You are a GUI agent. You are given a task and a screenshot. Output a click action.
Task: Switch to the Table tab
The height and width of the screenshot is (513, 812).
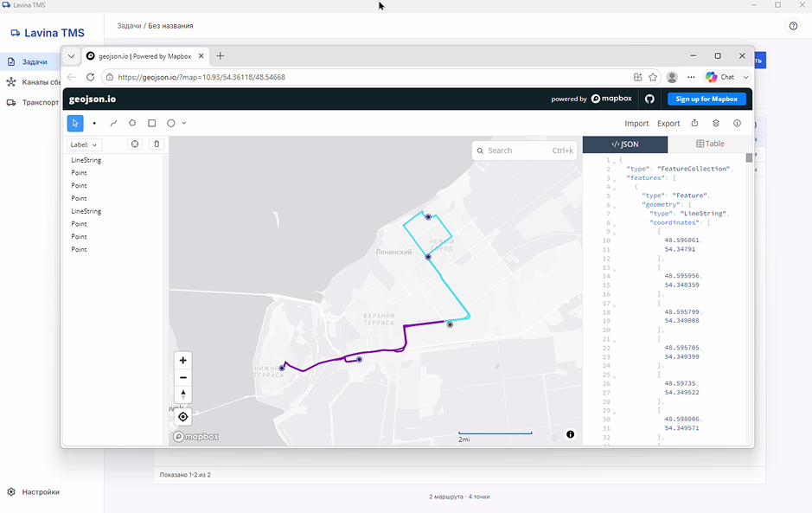pos(710,144)
